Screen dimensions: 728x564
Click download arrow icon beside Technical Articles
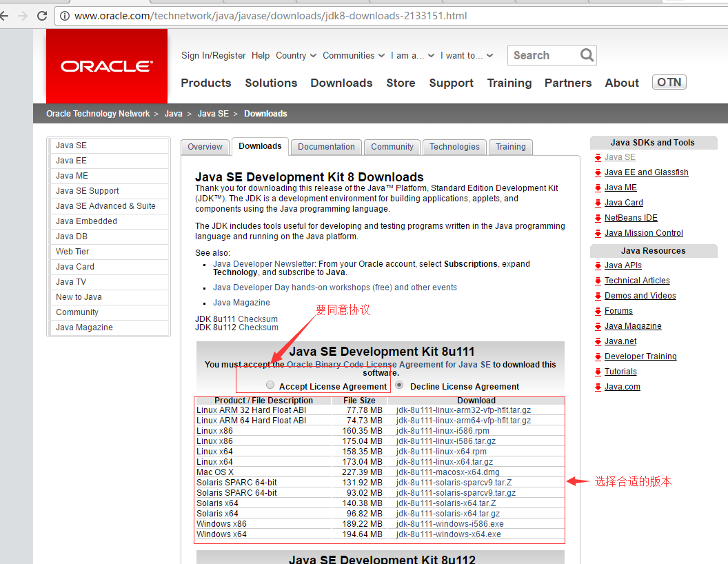(x=598, y=281)
